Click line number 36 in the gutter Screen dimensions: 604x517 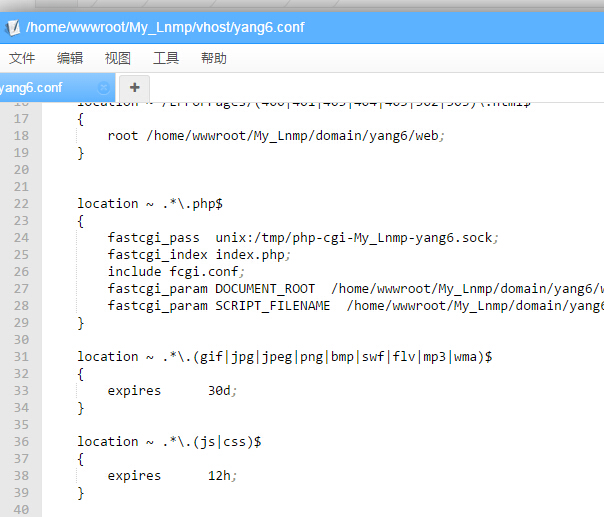tap(21, 441)
